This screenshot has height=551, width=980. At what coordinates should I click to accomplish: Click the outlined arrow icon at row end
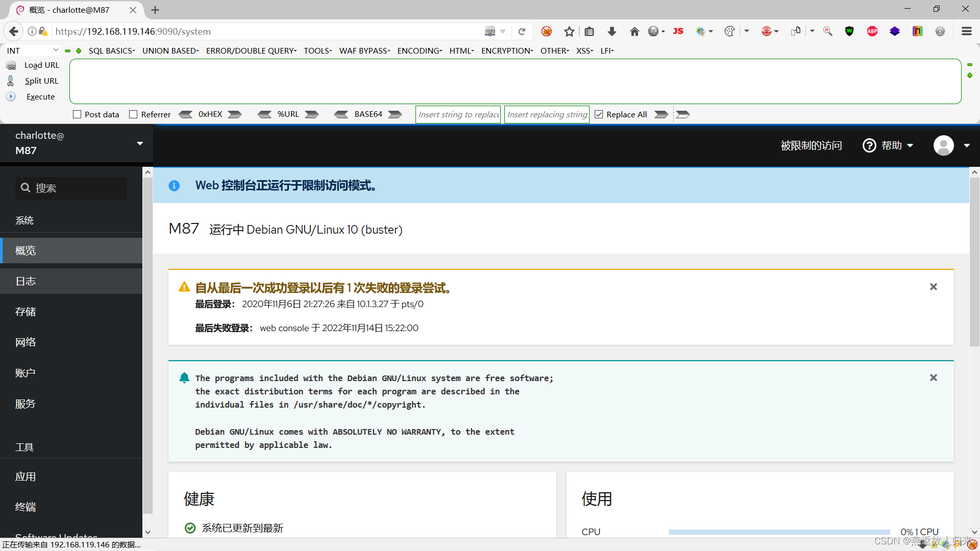pos(683,114)
